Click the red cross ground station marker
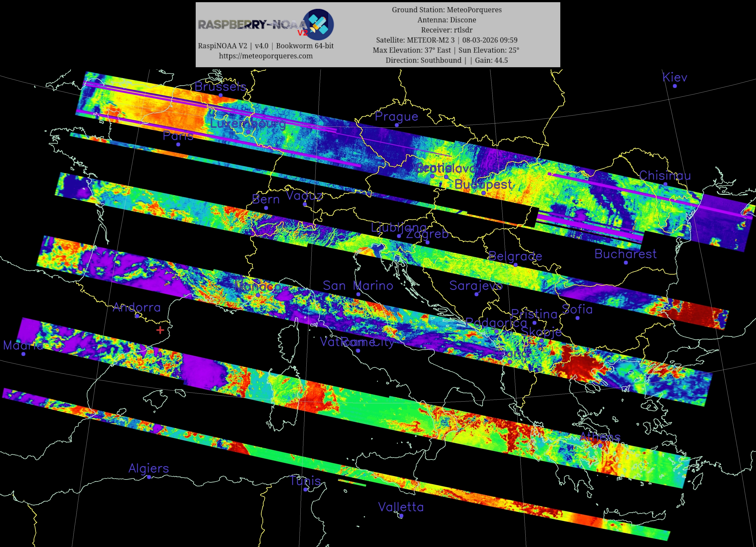 (x=160, y=330)
